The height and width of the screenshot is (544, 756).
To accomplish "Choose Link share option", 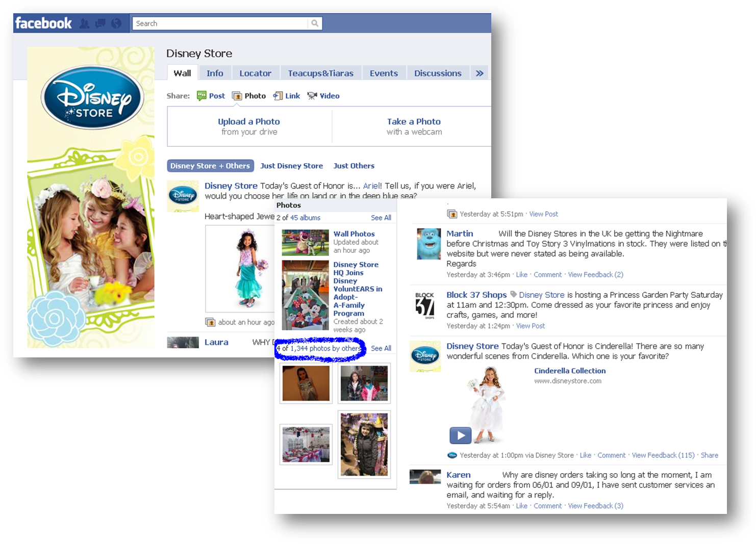I will [x=287, y=96].
